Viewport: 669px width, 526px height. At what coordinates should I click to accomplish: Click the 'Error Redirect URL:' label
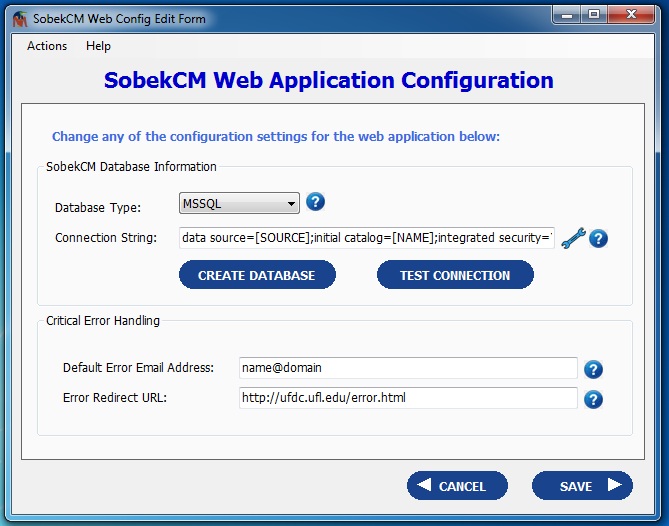coord(115,398)
